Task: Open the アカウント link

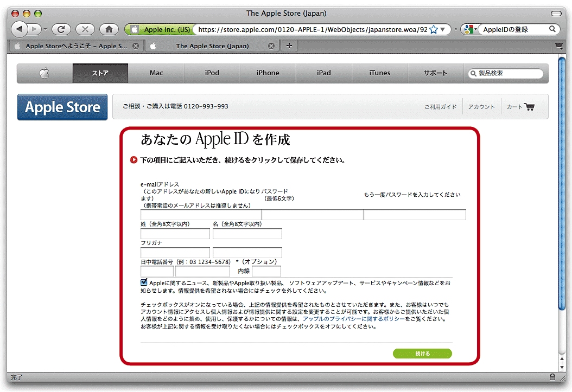Action: tap(481, 107)
